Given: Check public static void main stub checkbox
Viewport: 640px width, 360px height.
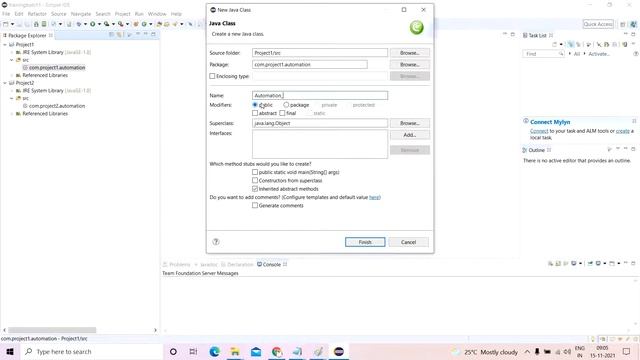Looking at the screenshot, I should (x=255, y=172).
